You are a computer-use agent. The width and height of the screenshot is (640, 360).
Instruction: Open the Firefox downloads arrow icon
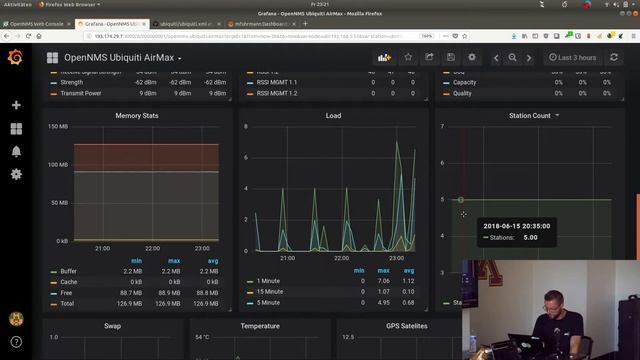(513, 36)
